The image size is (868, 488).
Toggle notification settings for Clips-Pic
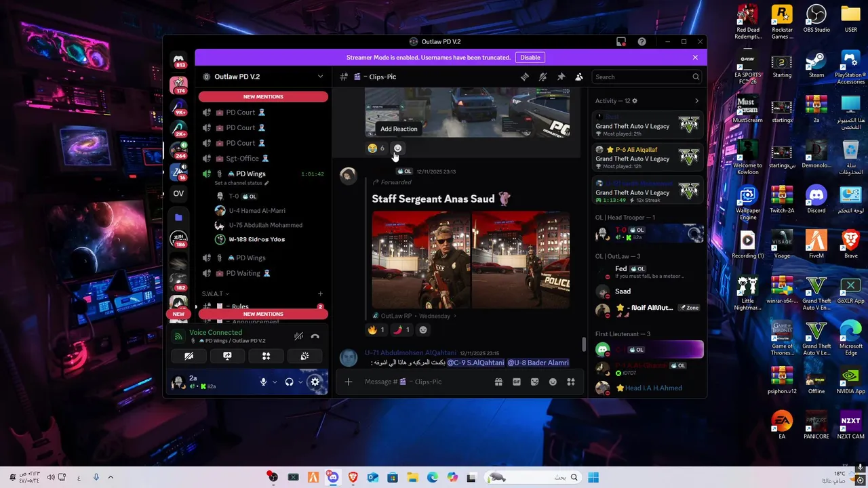coord(542,77)
